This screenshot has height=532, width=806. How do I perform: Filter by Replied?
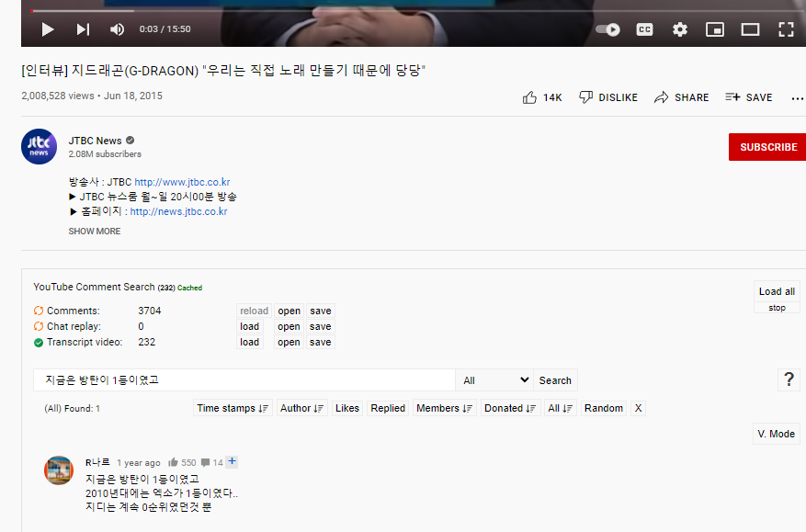point(388,408)
